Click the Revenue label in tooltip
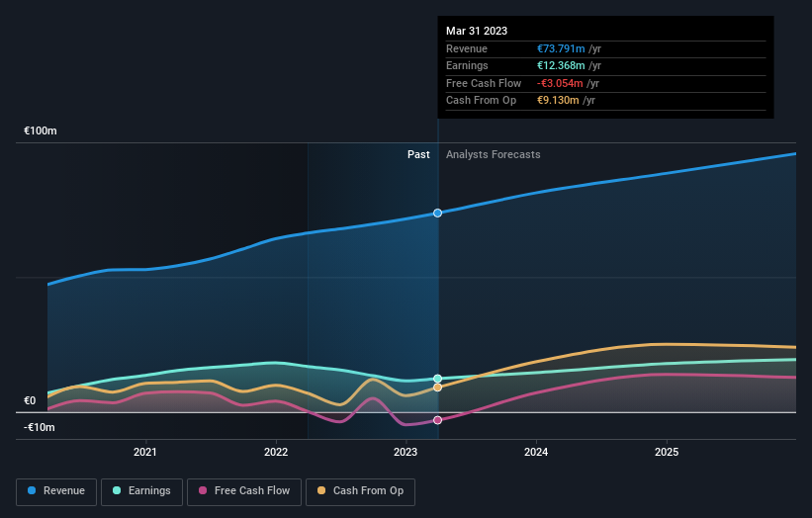 pos(467,48)
